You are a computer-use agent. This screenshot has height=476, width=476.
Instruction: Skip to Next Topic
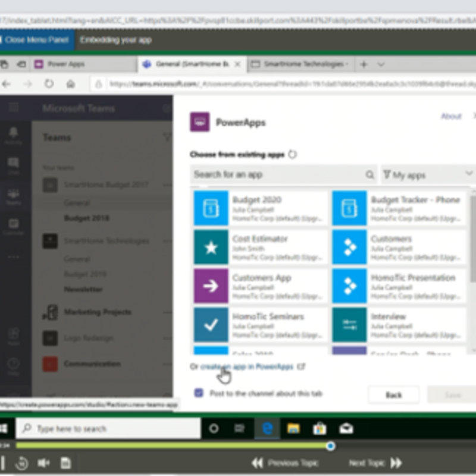(375, 463)
